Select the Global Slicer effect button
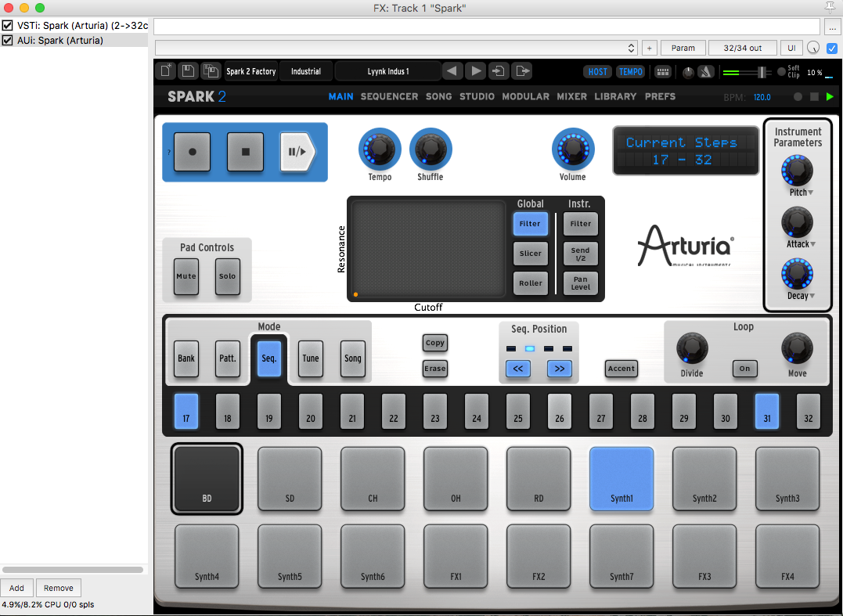This screenshot has width=843, height=616. (x=531, y=254)
